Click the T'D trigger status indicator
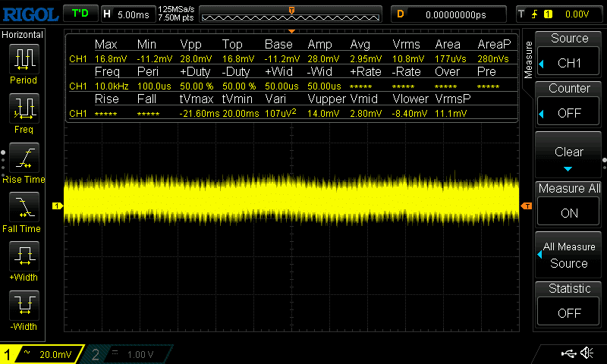The height and width of the screenshot is (364, 607). (79, 14)
